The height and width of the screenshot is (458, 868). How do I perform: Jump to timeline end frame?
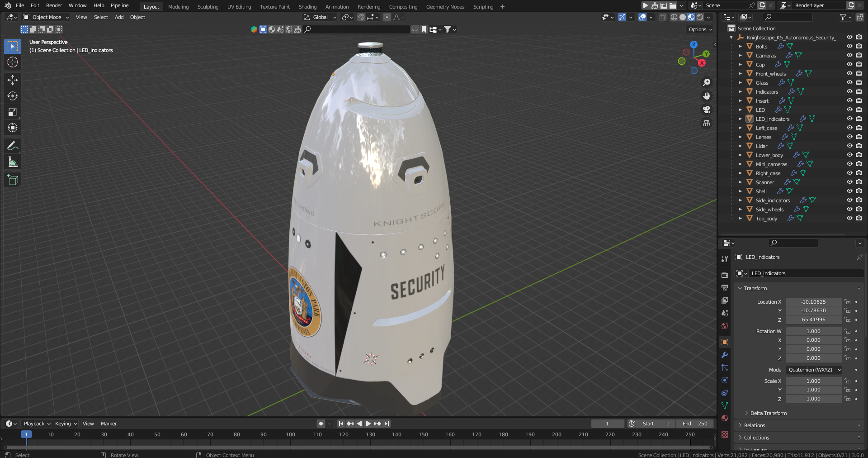387,424
